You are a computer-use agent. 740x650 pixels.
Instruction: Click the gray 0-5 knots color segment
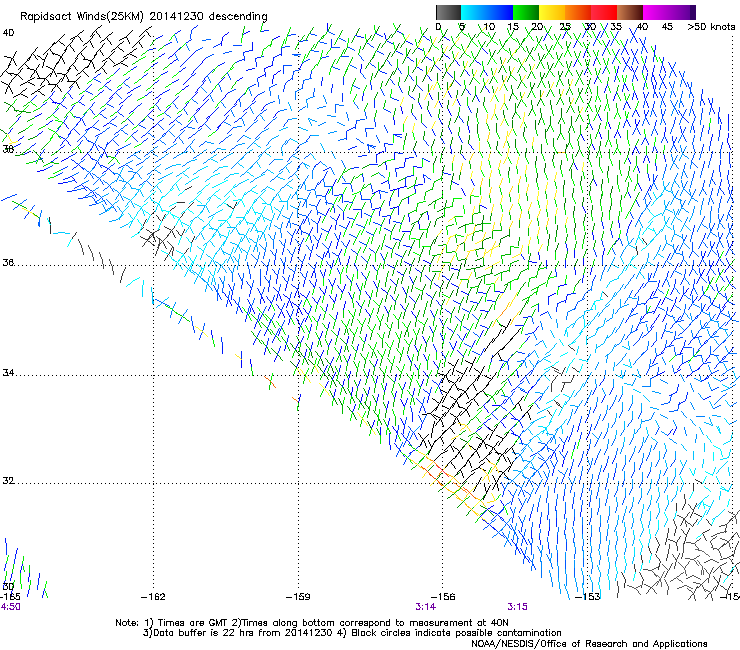click(x=448, y=12)
